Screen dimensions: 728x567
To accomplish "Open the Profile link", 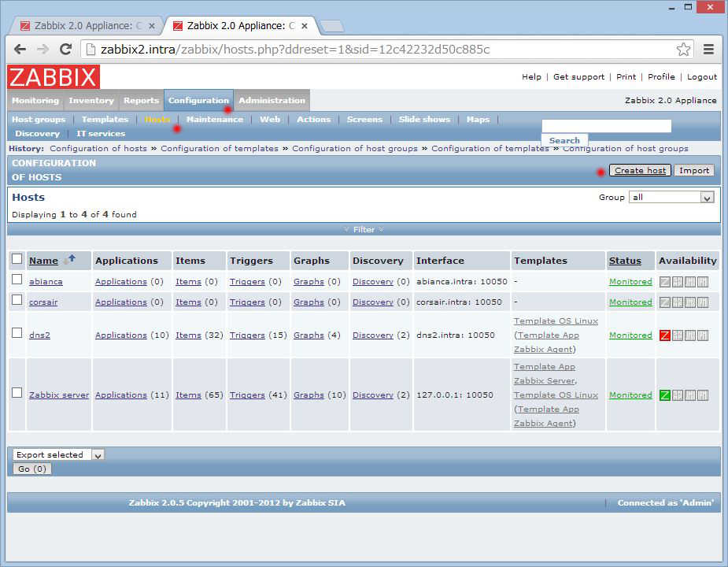I will point(661,76).
